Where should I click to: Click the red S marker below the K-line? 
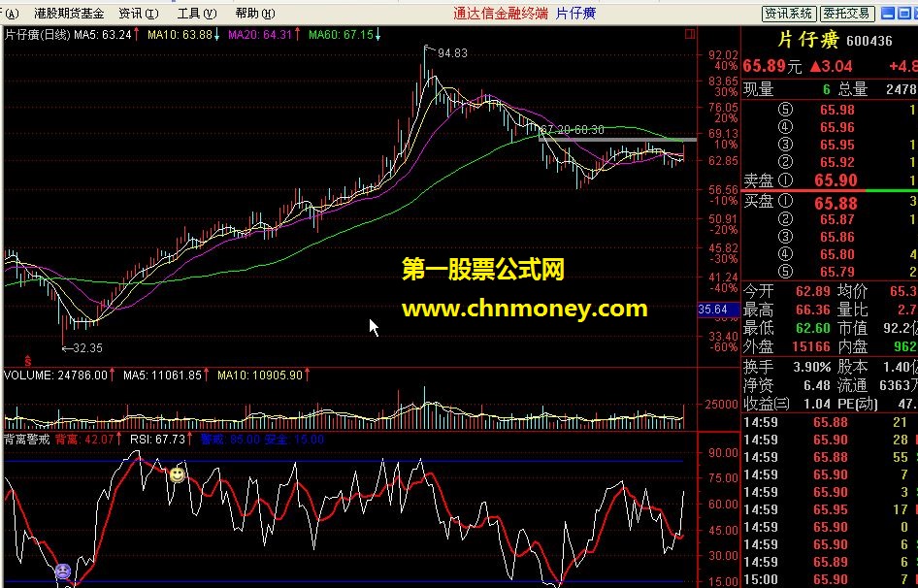point(27,363)
